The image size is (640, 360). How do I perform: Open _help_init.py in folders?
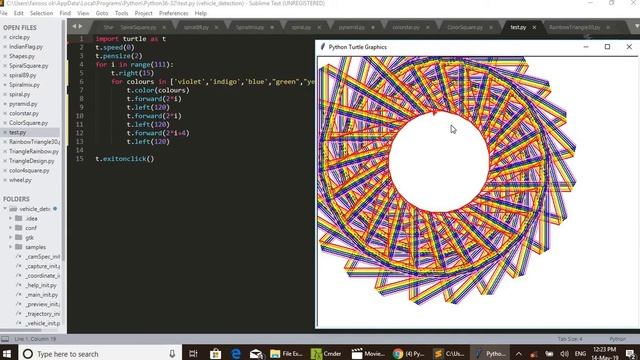(41, 285)
